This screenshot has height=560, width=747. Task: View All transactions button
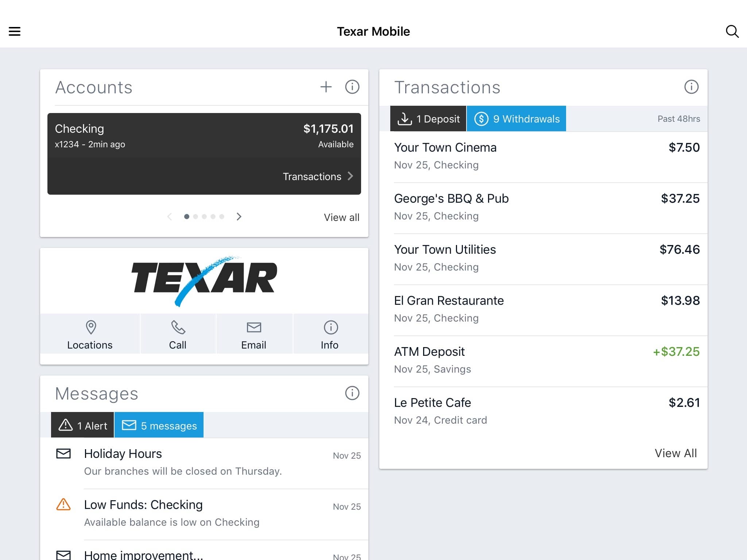pyautogui.click(x=675, y=453)
